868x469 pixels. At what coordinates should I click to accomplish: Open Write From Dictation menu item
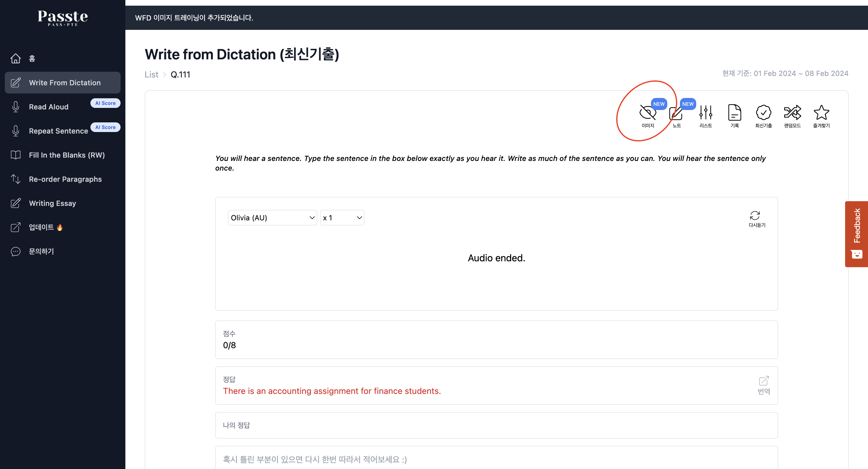[63, 83]
